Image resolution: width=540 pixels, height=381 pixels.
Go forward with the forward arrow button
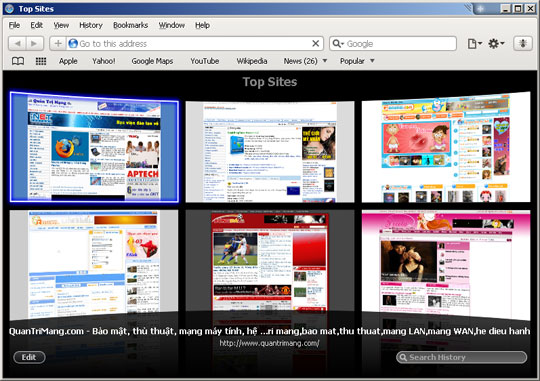tap(34, 44)
